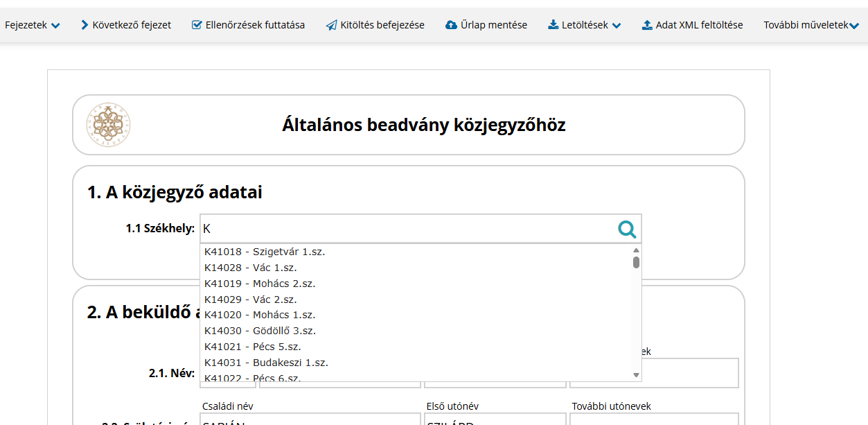Open the Letöltések dropdown chevron
Screen dimensions: 868x425
pyautogui.click(x=617, y=26)
